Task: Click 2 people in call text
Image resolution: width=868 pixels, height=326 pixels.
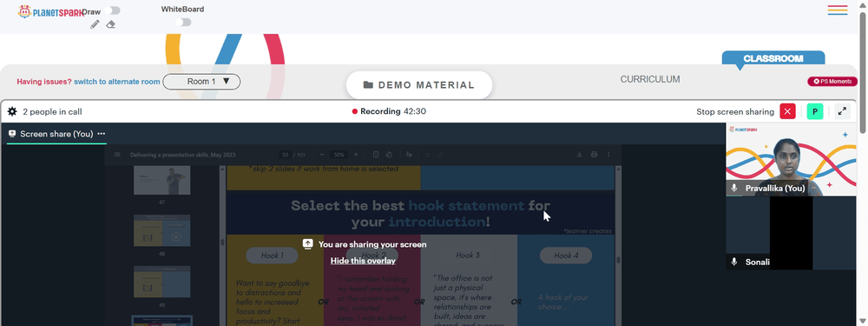Action: pyautogui.click(x=52, y=111)
